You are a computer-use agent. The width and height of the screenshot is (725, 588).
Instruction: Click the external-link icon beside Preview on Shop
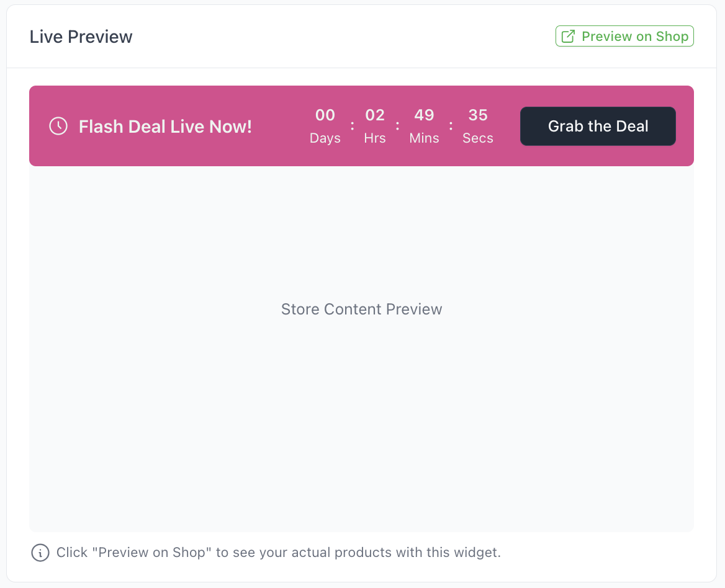568,37
